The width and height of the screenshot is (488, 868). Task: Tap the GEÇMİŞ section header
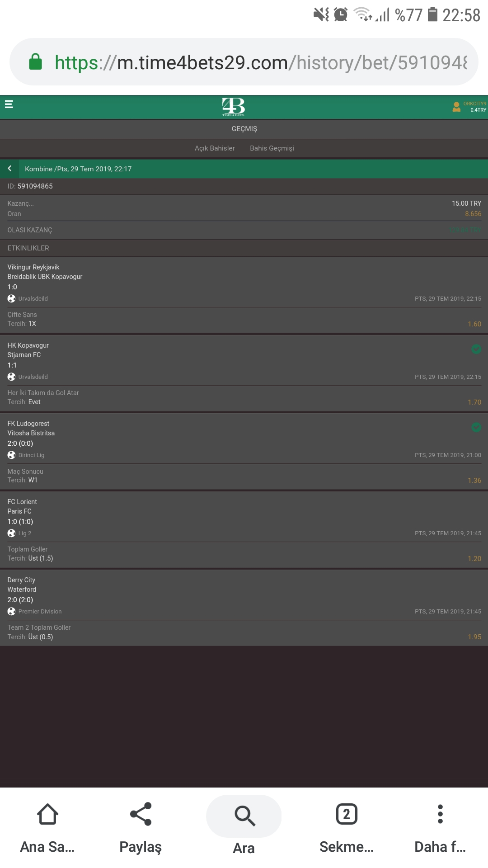tap(244, 129)
